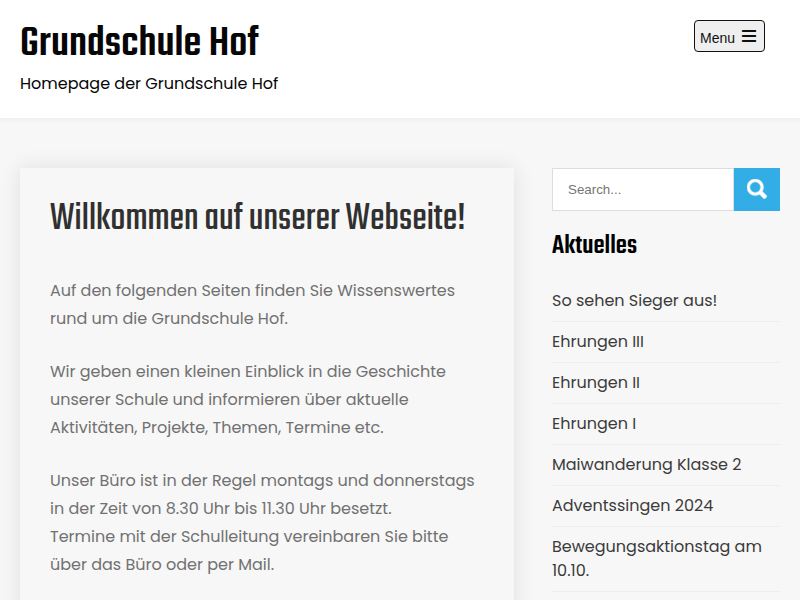The height and width of the screenshot is (600, 800).
Task: Open the 'So sehen Sieger aus!' article
Action: (x=634, y=300)
